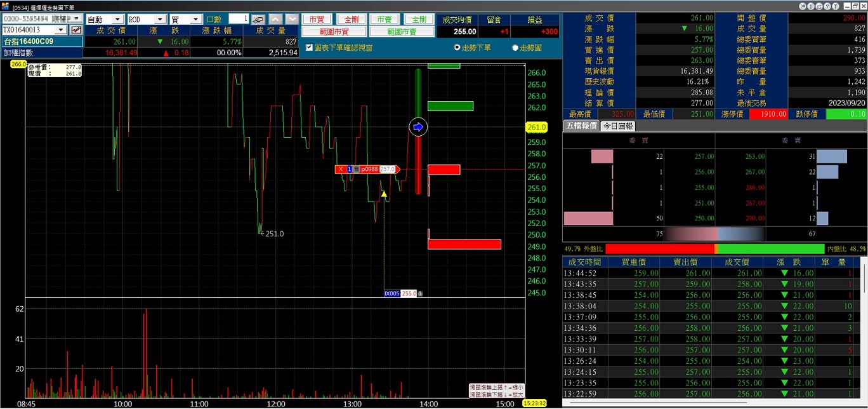Open the 自動 mode dropdown
868x409 pixels.
coord(117,20)
